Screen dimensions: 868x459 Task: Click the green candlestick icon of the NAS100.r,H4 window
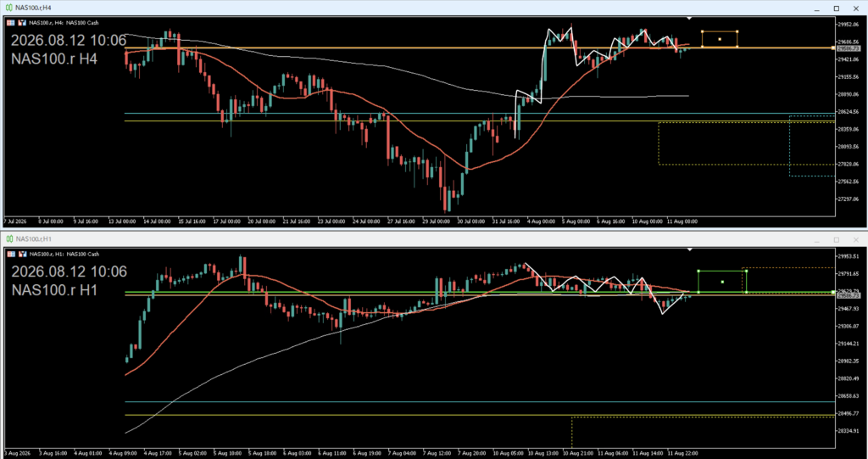(x=8, y=8)
